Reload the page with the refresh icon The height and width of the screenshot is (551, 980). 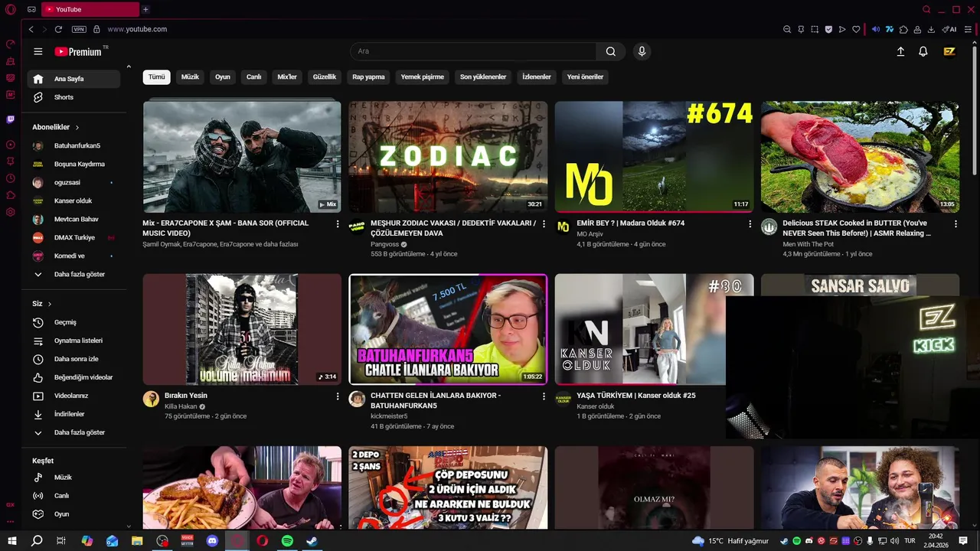tap(58, 29)
